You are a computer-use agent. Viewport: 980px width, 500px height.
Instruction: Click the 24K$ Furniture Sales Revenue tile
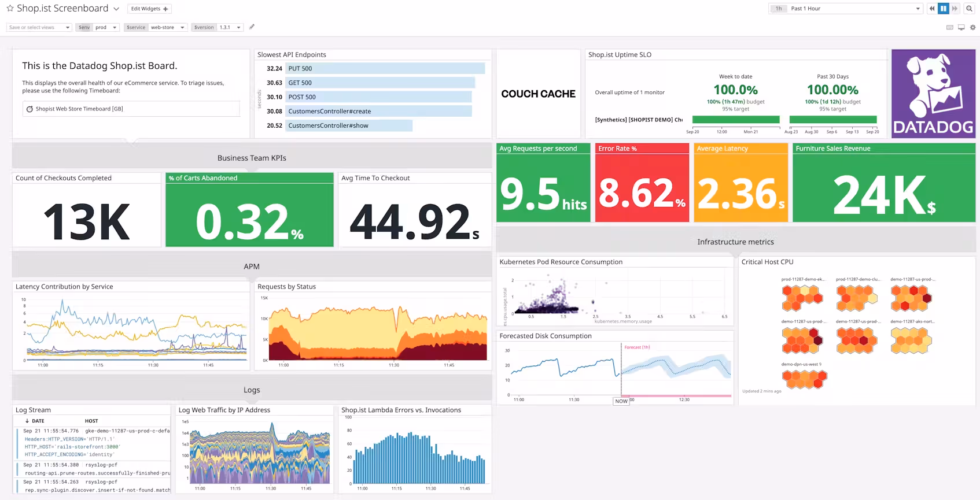(884, 183)
